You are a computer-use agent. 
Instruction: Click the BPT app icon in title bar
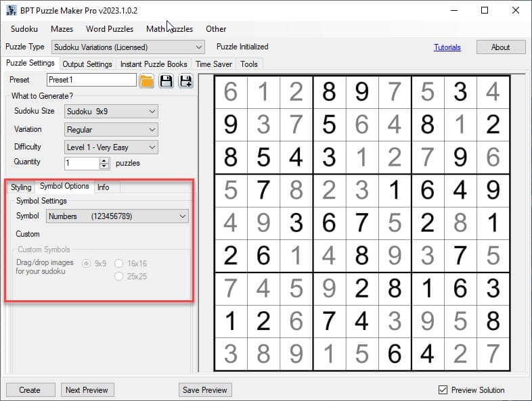point(11,10)
